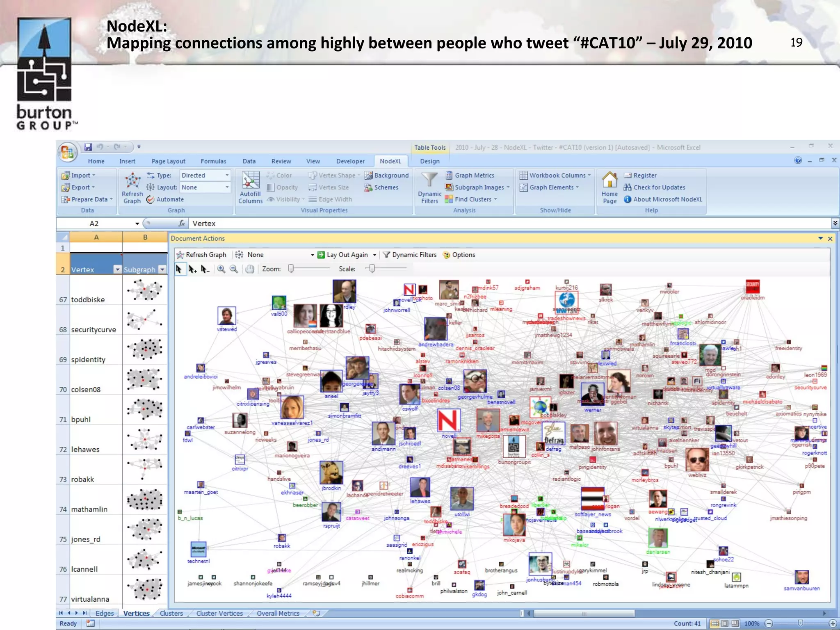Click the zoom in magnifier tool
The width and height of the screenshot is (840, 630).
click(x=221, y=269)
